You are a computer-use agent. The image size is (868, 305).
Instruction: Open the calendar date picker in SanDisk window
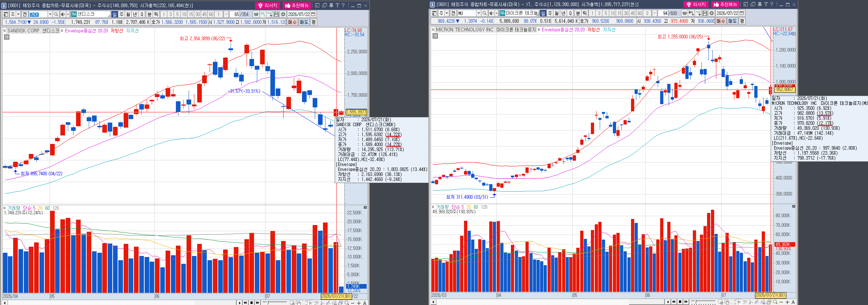tap(313, 14)
